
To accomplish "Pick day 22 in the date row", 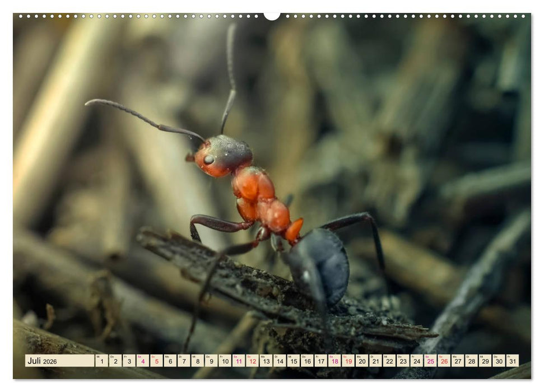I will 389,361.
